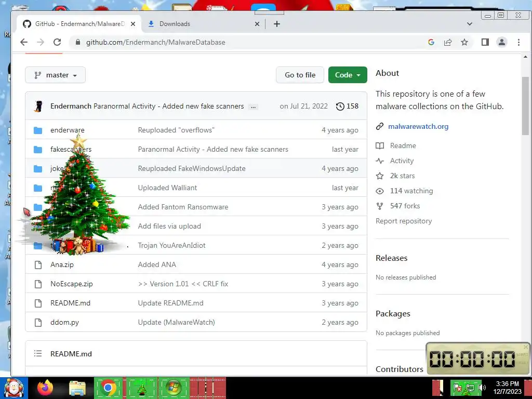Screen dimensions: 532x399
Task: Click the page vertical scrollbar thumb
Action: pos(525,106)
